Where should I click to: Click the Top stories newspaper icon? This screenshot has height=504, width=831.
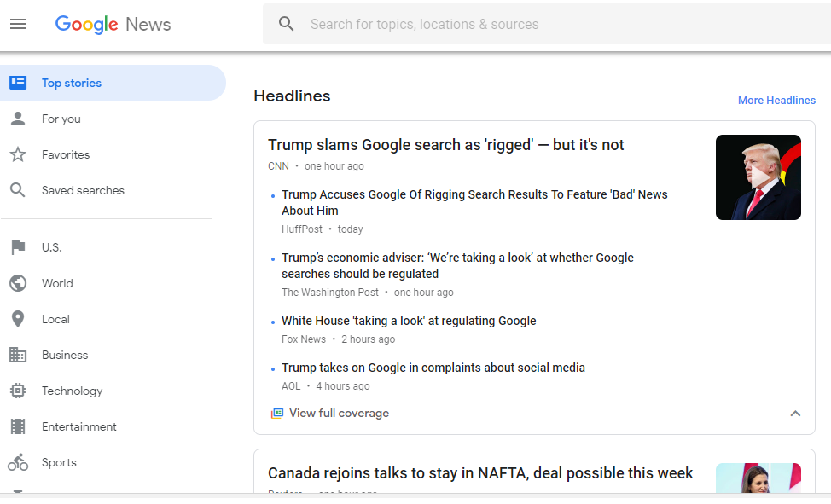coord(18,83)
